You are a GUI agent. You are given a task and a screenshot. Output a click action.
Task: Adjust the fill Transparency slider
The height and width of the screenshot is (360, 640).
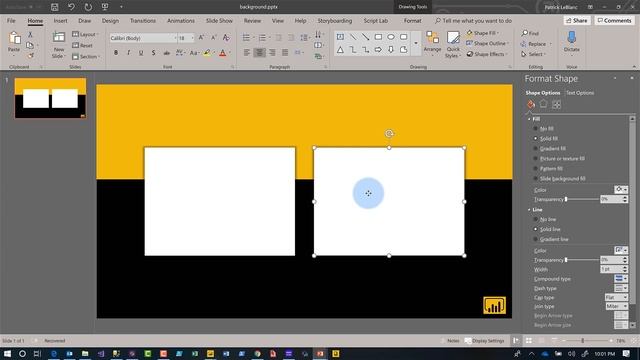(x=566, y=199)
